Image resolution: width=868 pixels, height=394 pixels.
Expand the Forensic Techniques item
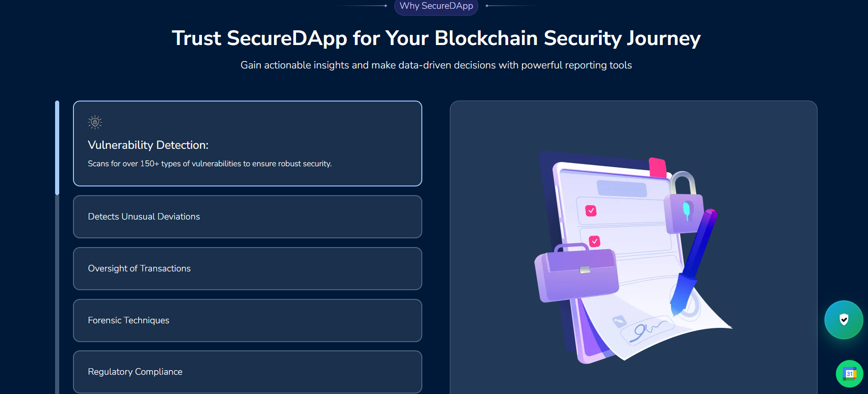point(247,321)
